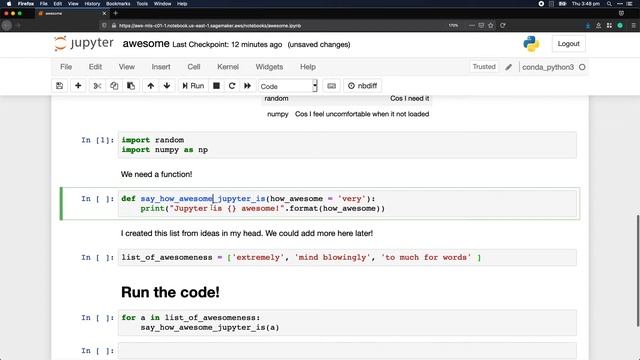Viewport: 640px width, 360px height.
Task: Open the command palette keyboard icon
Action: click(331, 86)
